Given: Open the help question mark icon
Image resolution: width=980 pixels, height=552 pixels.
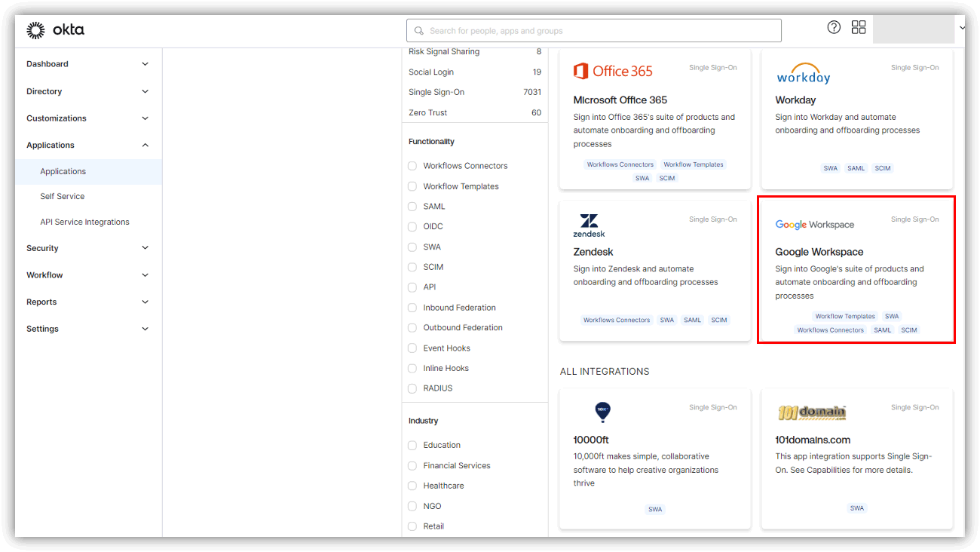Looking at the screenshot, I should (x=834, y=27).
